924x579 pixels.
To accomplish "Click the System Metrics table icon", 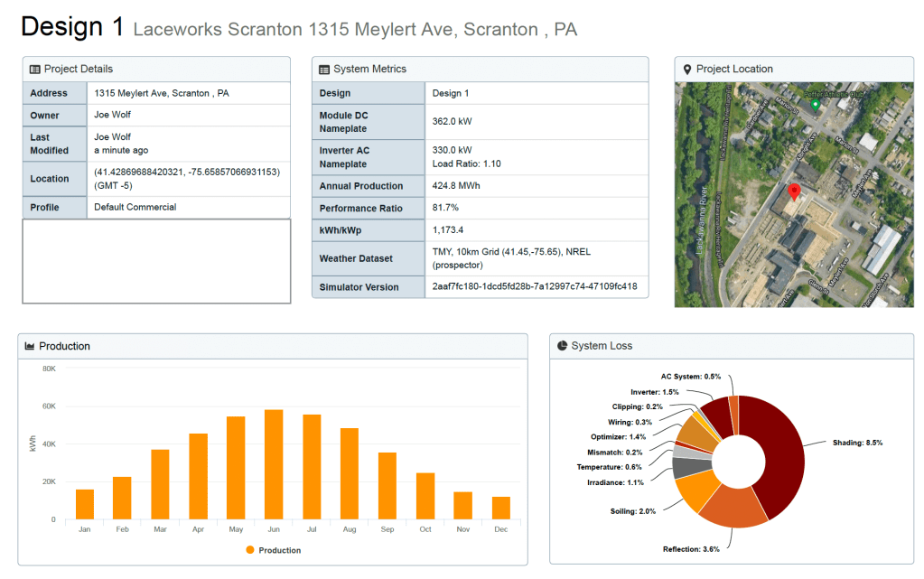I will 323,70.
